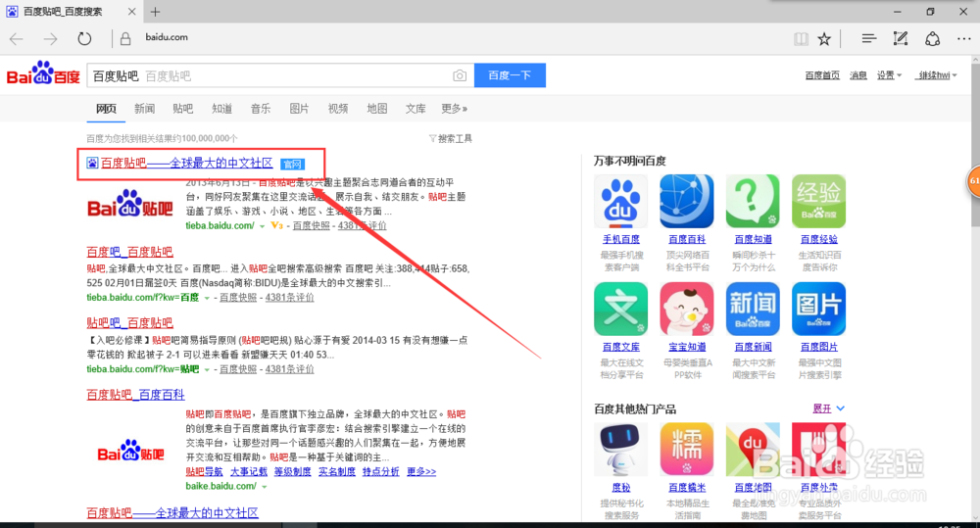Viewport: 980px width, 528px height.
Task: Click 百度快照 under the first result
Action: (312, 225)
